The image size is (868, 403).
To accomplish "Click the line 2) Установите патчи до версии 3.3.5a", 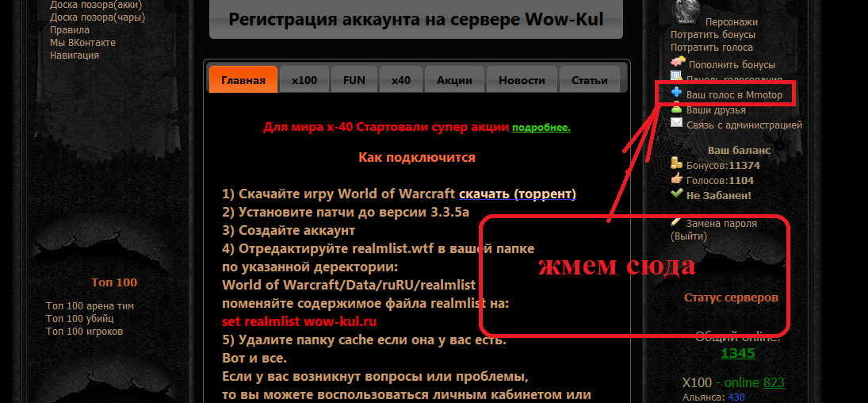I will 346,213.
